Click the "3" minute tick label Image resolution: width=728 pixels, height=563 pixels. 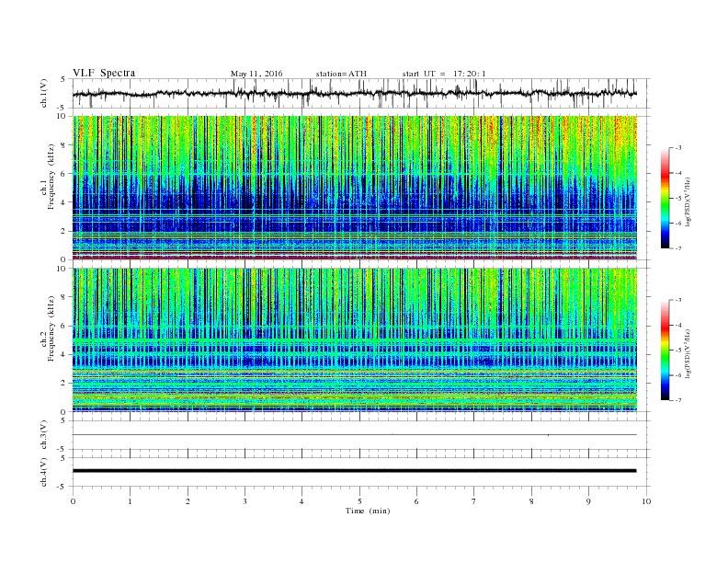(x=245, y=501)
